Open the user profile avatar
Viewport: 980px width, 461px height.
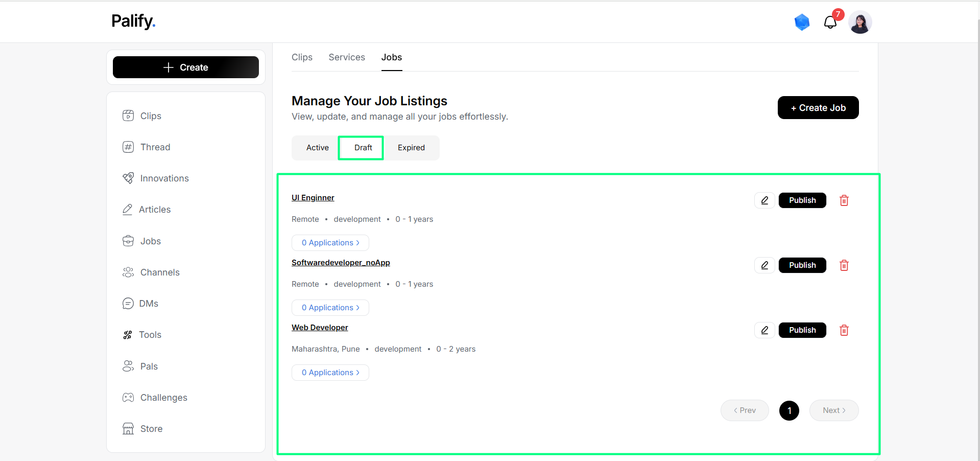click(860, 22)
